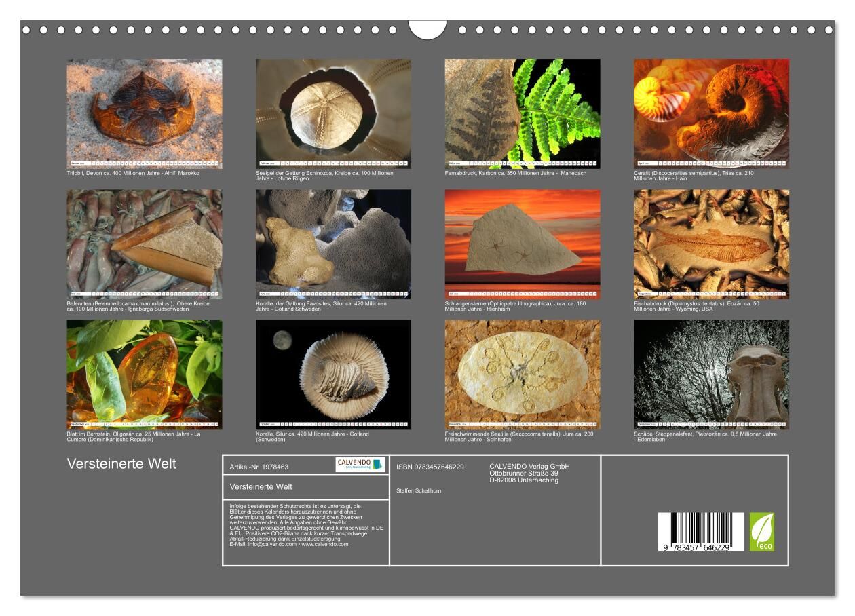This screenshot has height=616, width=855.
Task: Click the green eco leaf icon
Action: (x=761, y=531)
